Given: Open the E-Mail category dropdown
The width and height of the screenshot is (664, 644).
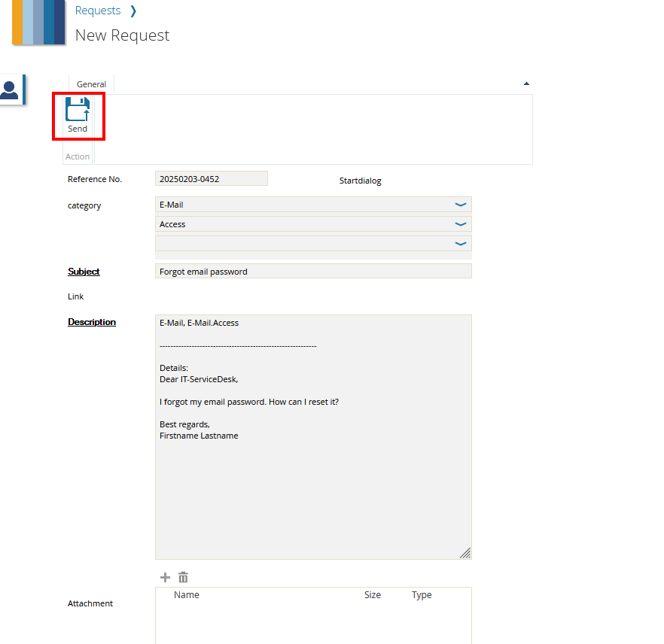Looking at the screenshot, I should (460, 204).
